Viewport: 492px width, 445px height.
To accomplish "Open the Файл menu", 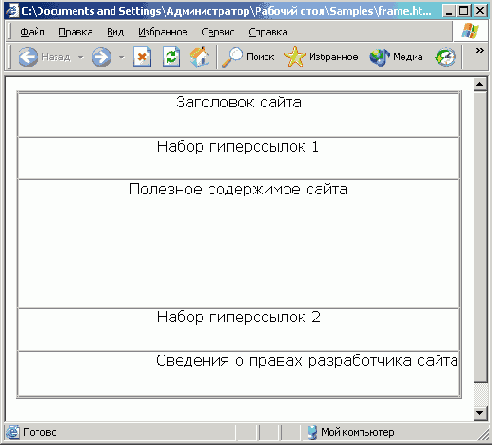I will [32, 32].
